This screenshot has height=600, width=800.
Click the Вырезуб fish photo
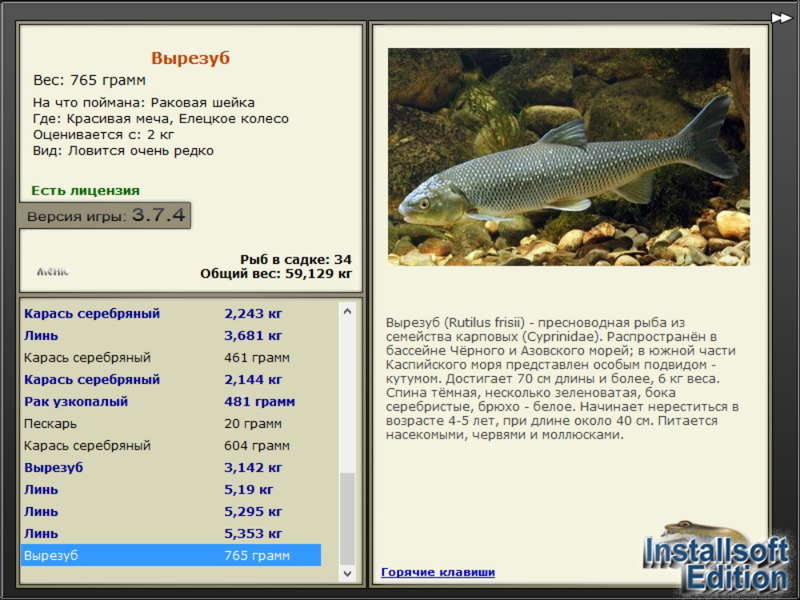pos(568,157)
